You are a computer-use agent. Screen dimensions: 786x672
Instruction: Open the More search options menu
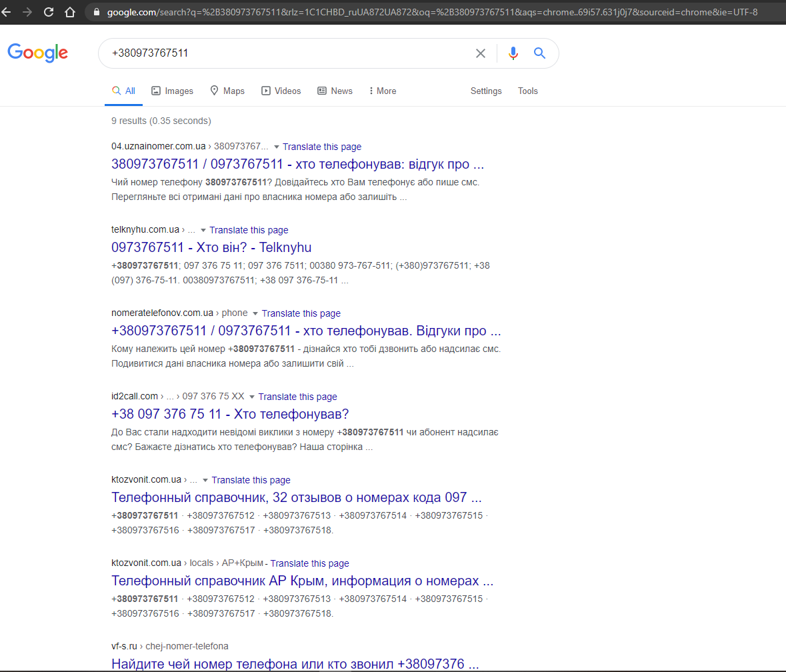point(383,91)
